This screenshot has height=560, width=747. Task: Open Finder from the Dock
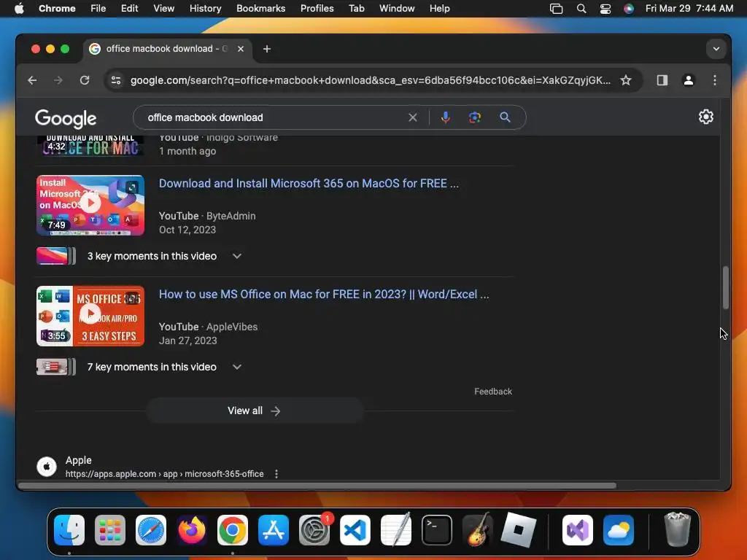(x=69, y=530)
